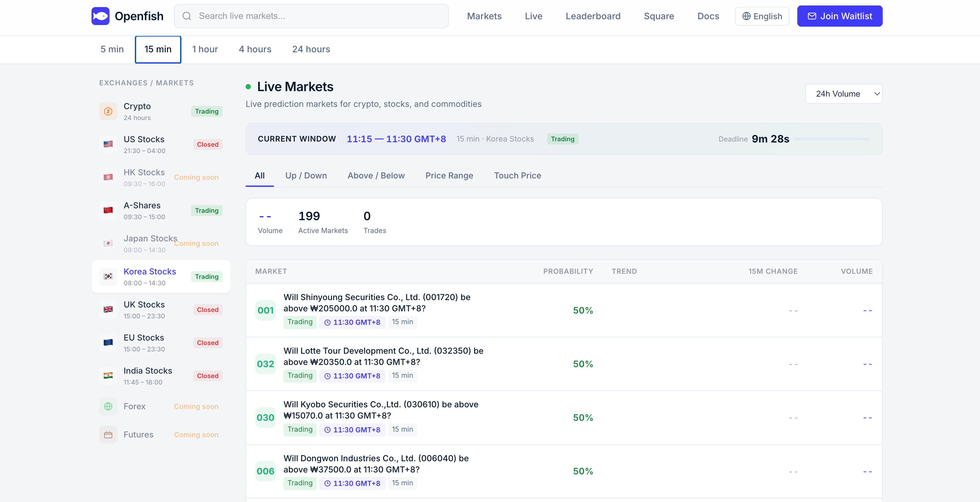The width and height of the screenshot is (980, 502).
Task: Open the 24h Volume sort dropdown
Action: click(x=844, y=93)
